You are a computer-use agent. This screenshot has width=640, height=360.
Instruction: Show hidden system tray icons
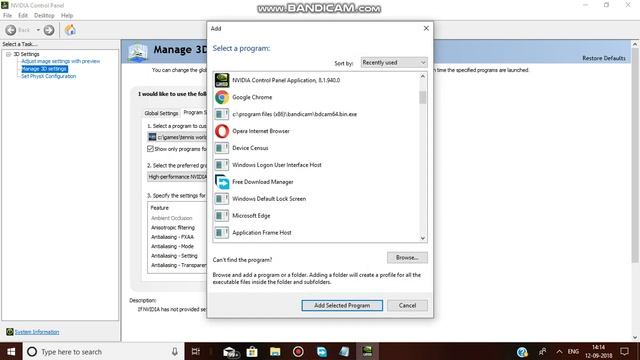[x=559, y=351]
